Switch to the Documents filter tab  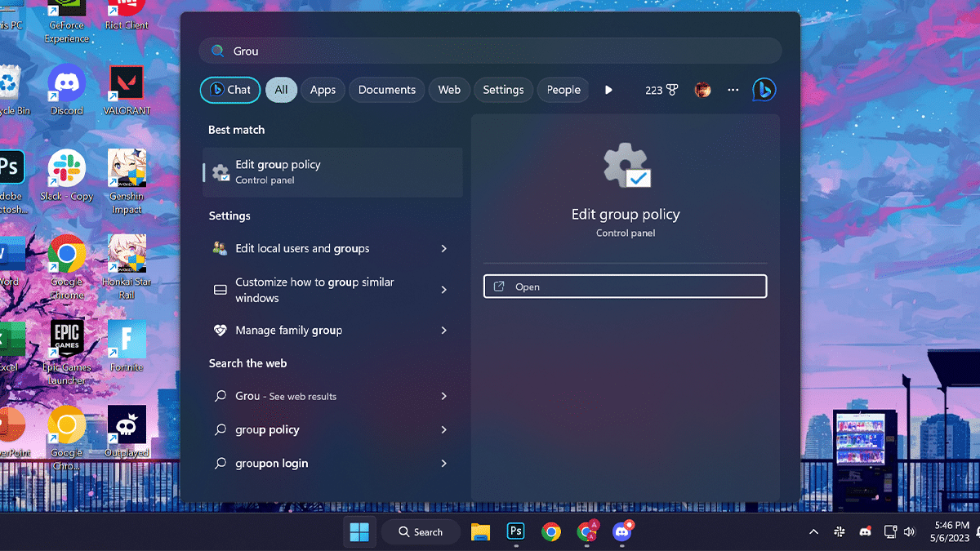point(387,90)
